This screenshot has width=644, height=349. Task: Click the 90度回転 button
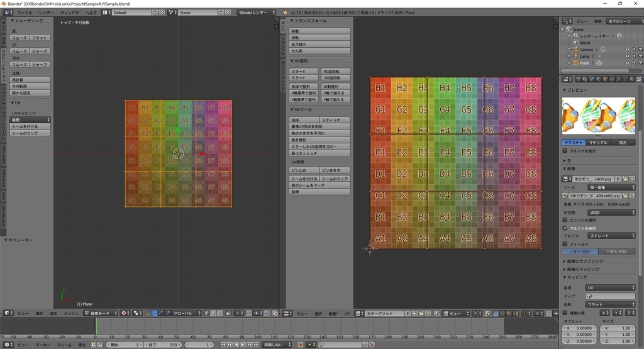point(336,72)
